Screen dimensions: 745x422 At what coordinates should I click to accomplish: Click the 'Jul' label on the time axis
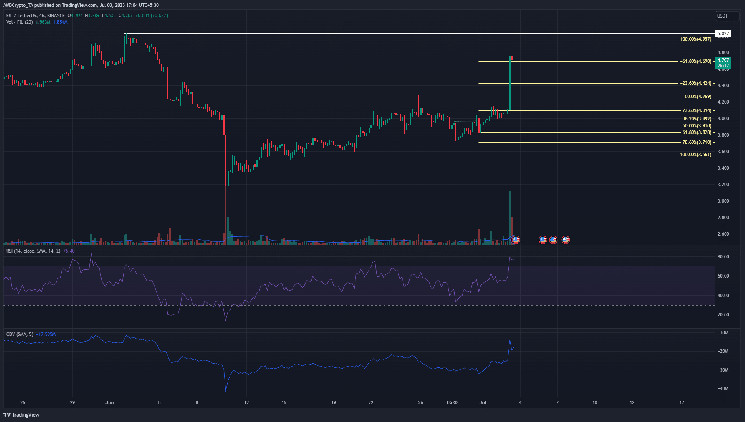tap(483, 403)
